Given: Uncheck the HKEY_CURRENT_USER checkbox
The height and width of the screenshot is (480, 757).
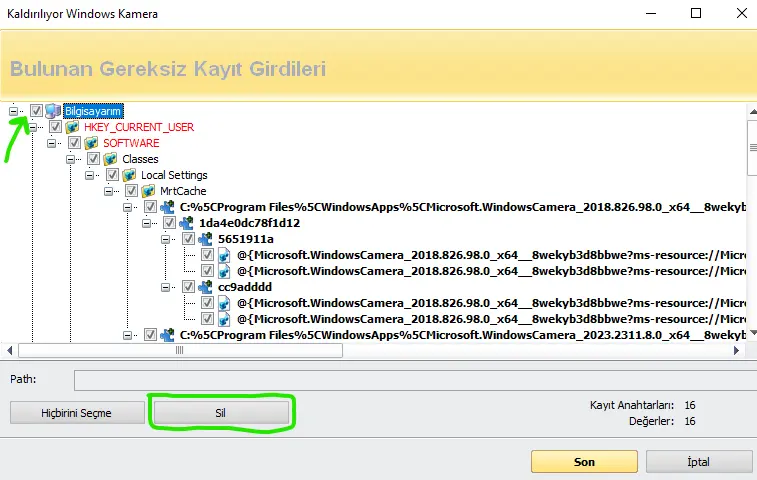Looking at the screenshot, I should point(56,127).
